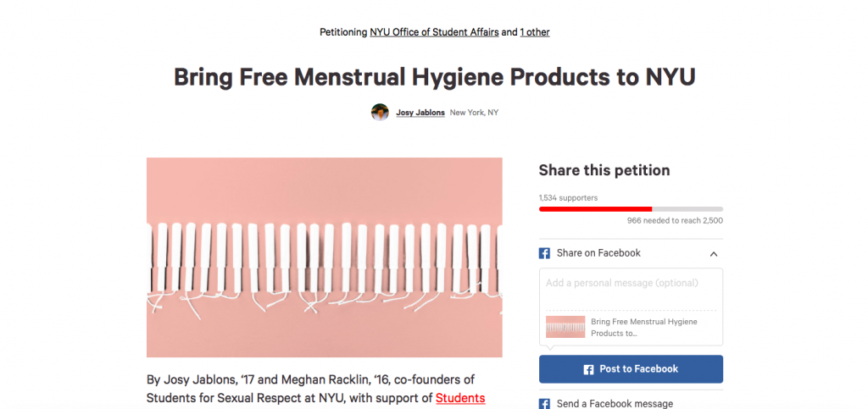Click the Facebook logo inside the Post button

tap(588, 370)
